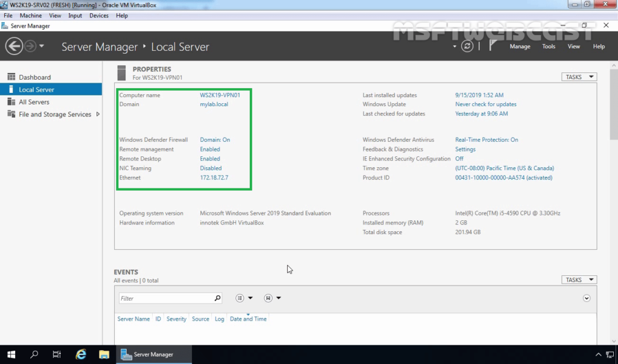Viewport: 618px width, 364px height.
Task: Click the back navigation arrow
Action: tap(14, 46)
